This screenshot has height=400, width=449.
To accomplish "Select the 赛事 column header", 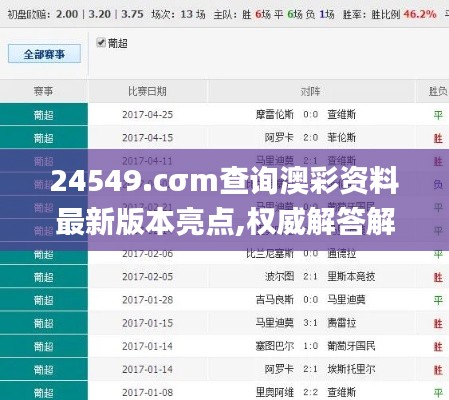I will pos(43,91).
